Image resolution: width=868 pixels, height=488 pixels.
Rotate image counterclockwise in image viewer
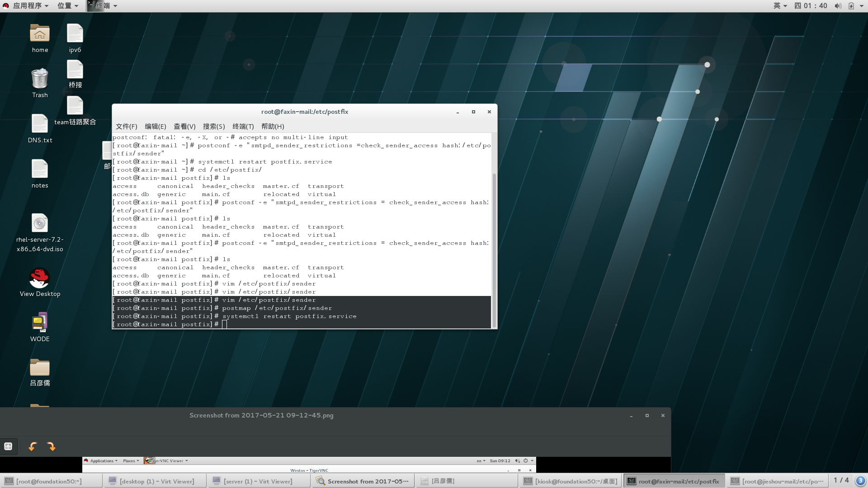coord(33,447)
